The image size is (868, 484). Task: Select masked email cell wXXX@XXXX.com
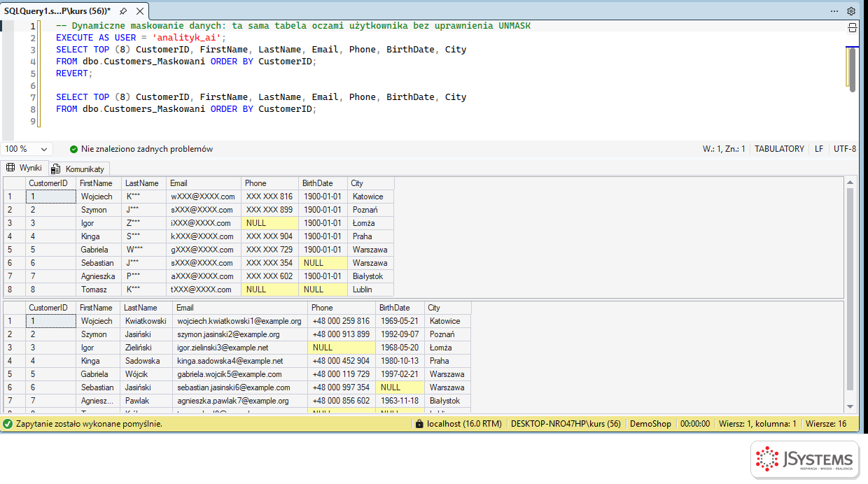tap(204, 197)
